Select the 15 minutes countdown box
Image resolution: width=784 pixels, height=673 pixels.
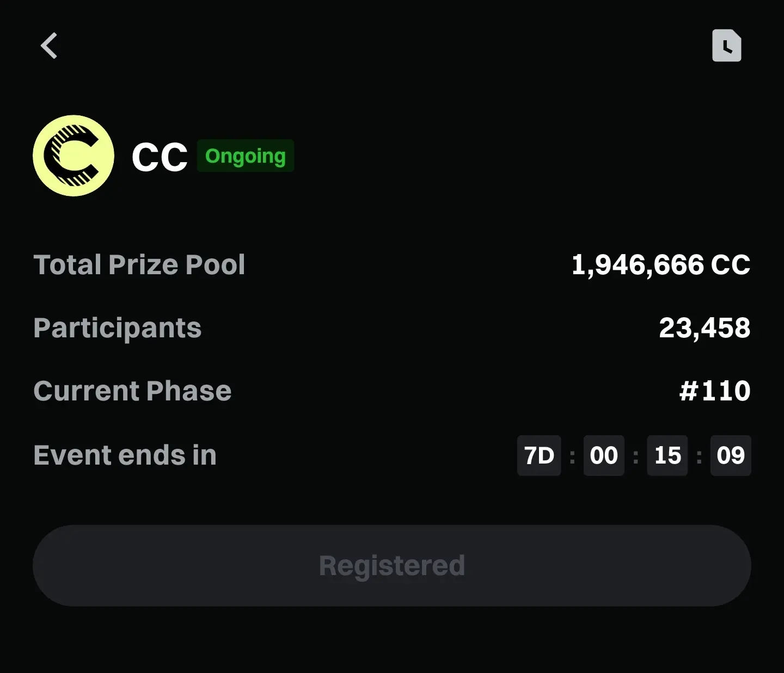[x=667, y=455]
